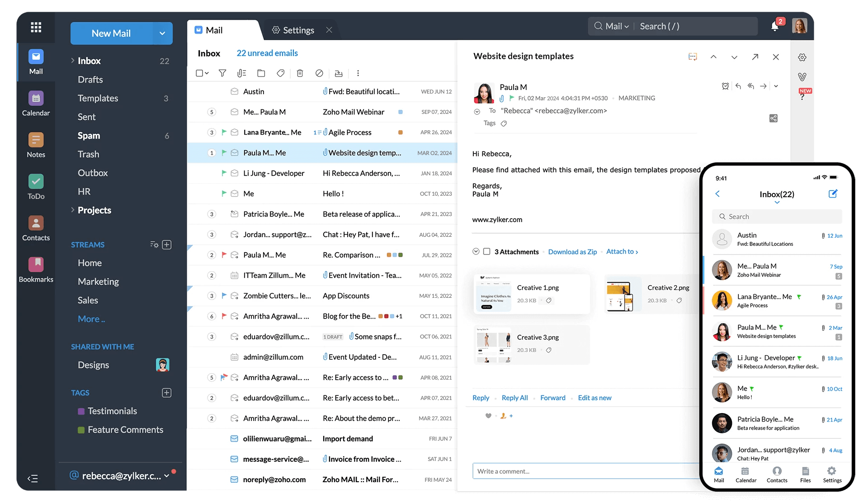Image resolution: width=868 pixels, height=503 pixels.
Task: Click the filter icon in inbox toolbar
Action: pos(222,73)
